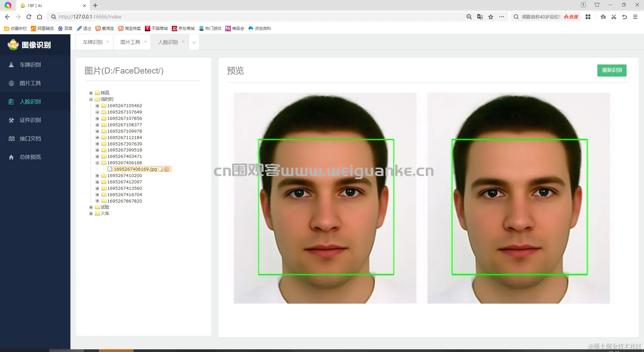Open the address bar three-dots menu
The height and width of the screenshot is (352, 644).
(501, 17)
